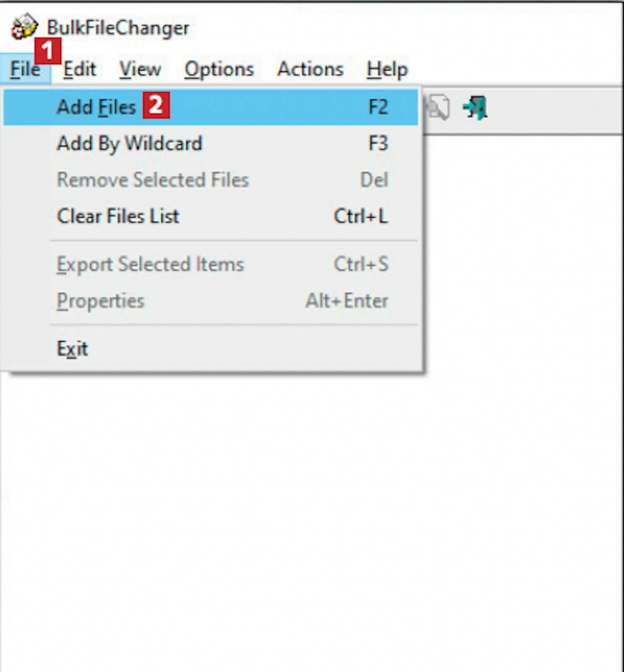Open the Actions menu
624x672 pixels.
click(x=310, y=69)
